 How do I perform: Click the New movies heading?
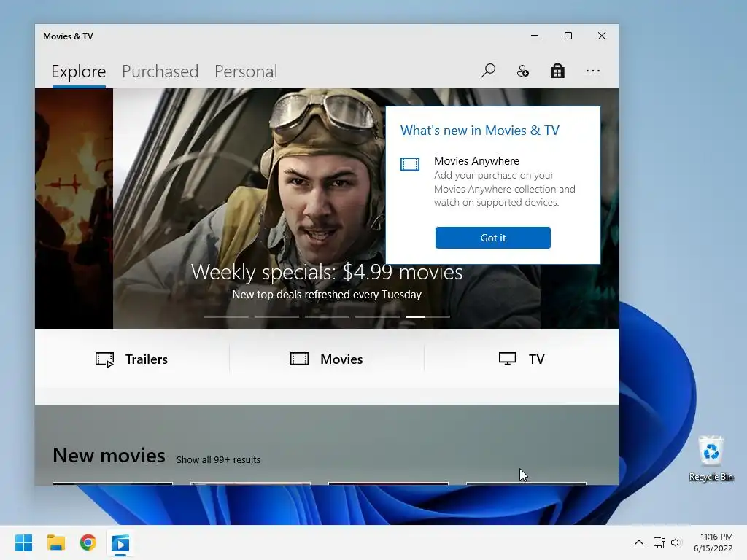point(109,455)
